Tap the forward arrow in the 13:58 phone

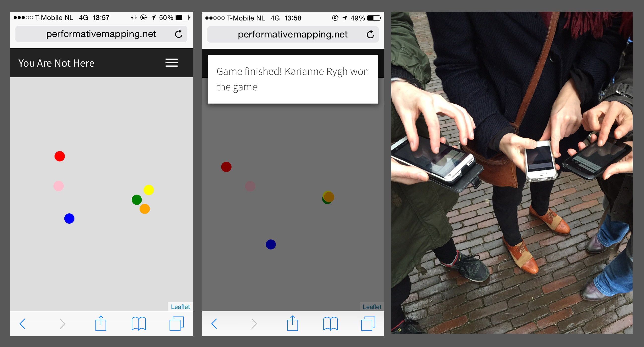click(x=254, y=324)
